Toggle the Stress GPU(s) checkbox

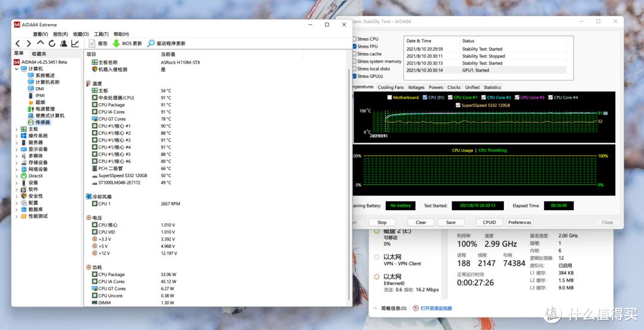tap(354, 76)
